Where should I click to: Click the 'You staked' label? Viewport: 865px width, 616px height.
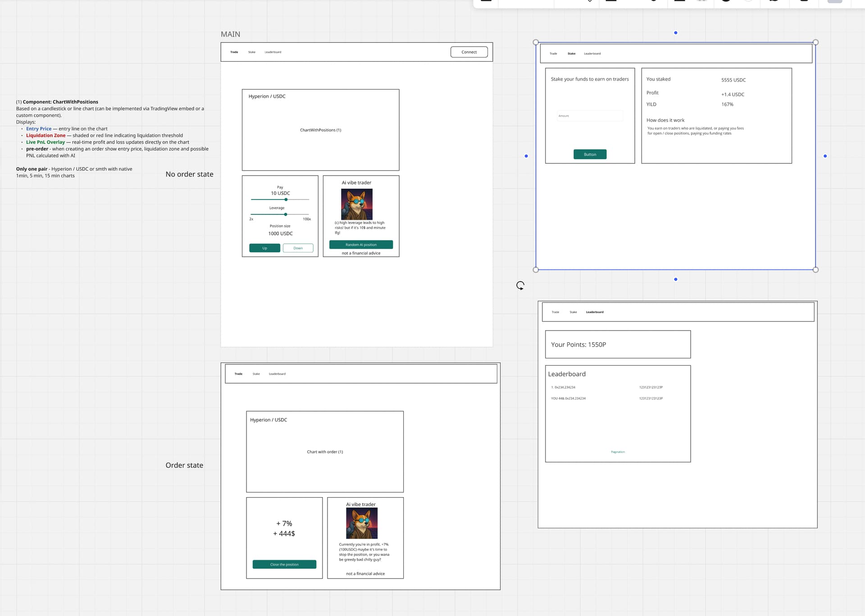click(x=659, y=79)
